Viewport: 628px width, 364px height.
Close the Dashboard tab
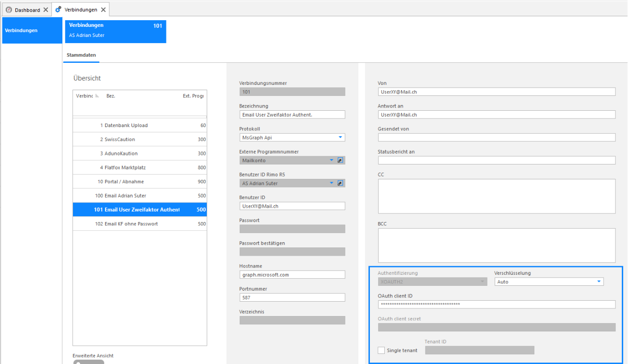[46, 10]
